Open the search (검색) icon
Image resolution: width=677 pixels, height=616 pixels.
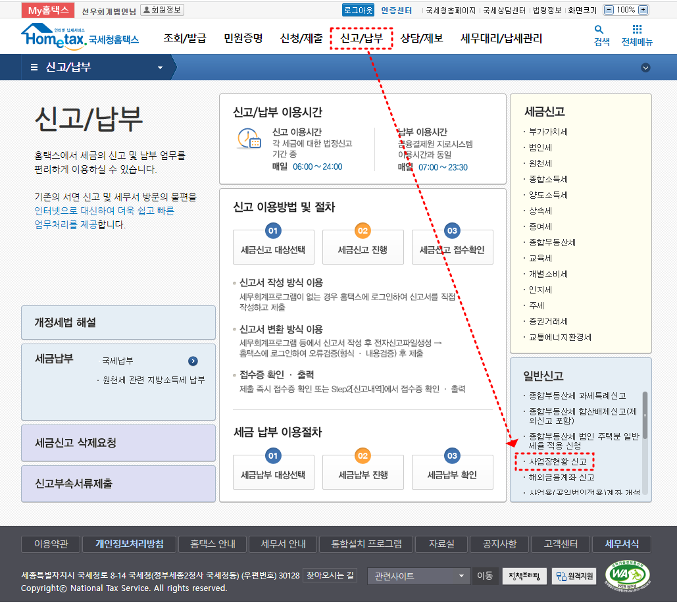tap(599, 30)
